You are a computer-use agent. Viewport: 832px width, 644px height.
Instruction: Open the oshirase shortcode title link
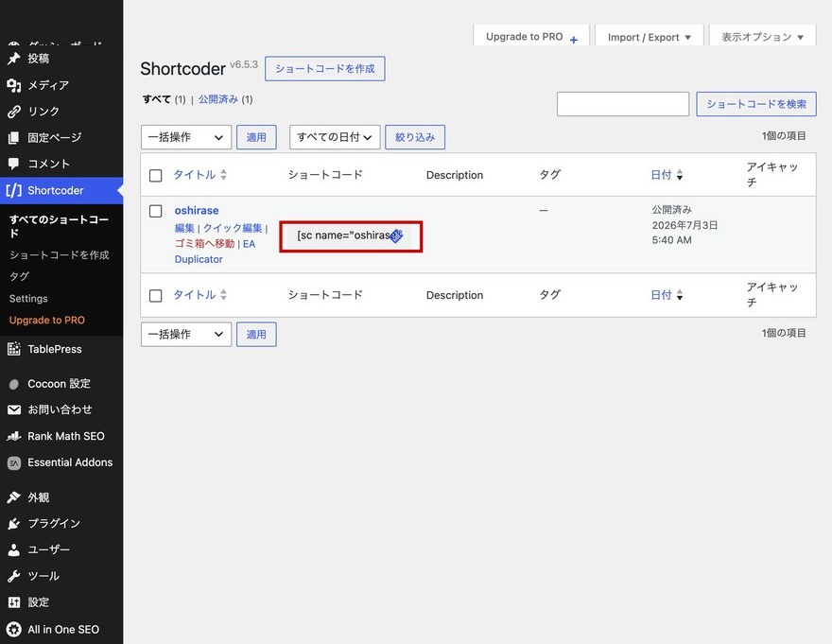click(x=197, y=211)
